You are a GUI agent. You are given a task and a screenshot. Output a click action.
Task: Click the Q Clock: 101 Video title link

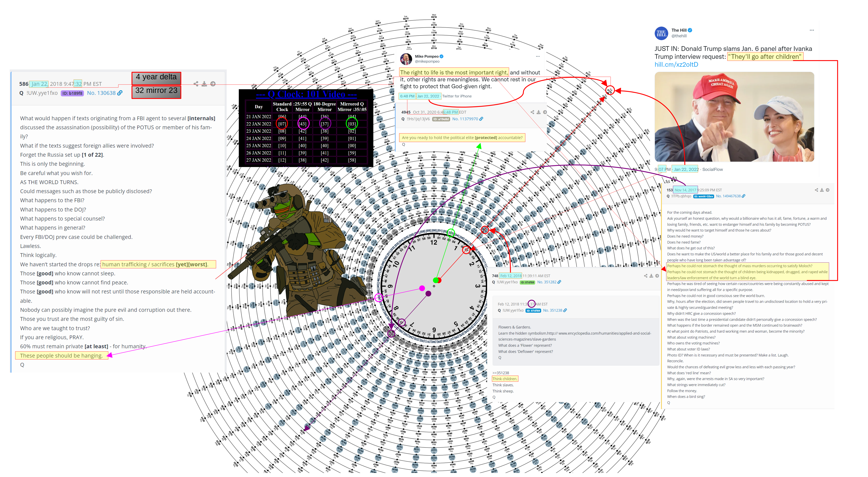coord(306,94)
